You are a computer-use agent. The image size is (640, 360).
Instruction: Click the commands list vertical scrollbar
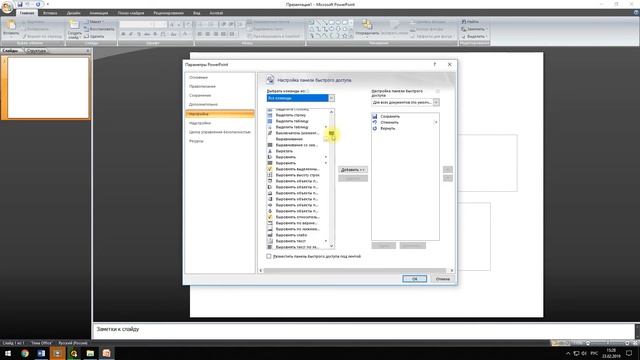331,178
